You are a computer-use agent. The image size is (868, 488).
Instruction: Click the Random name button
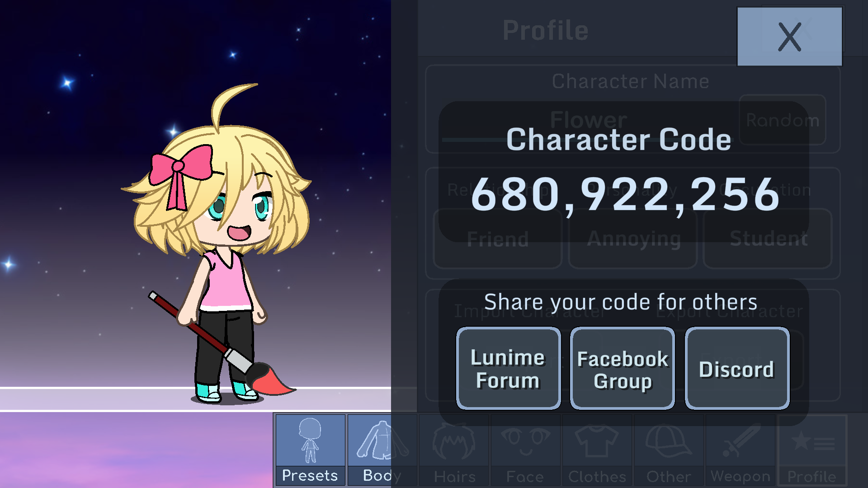(783, 120)
